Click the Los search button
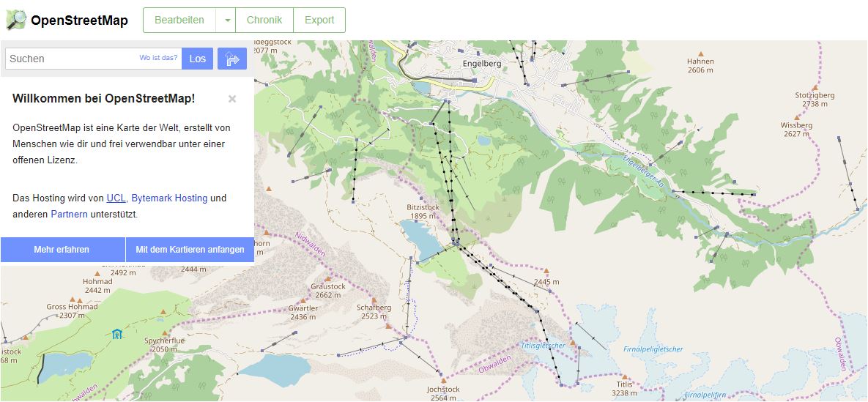The width and height of the screenshot is (868, 402). 198,58
